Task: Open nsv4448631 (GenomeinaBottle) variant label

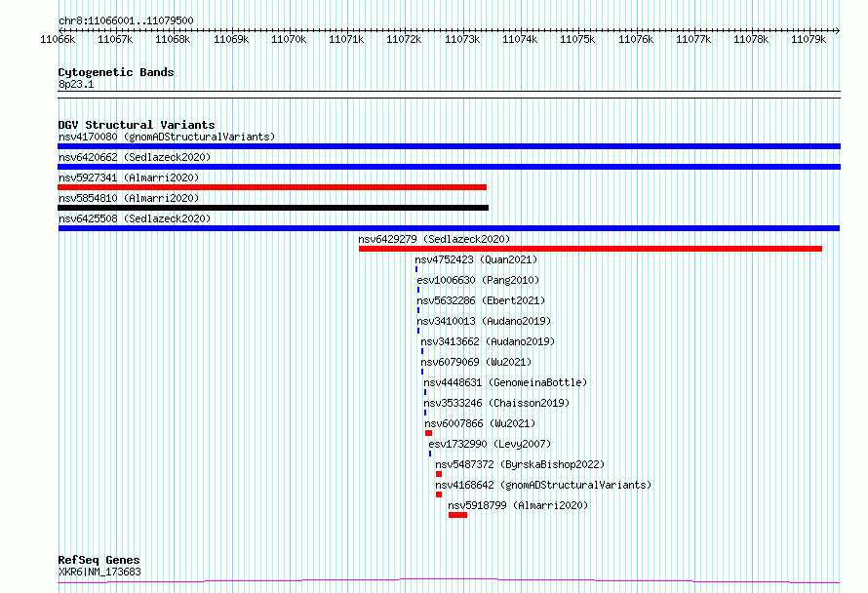Action: tap(505, 382)
